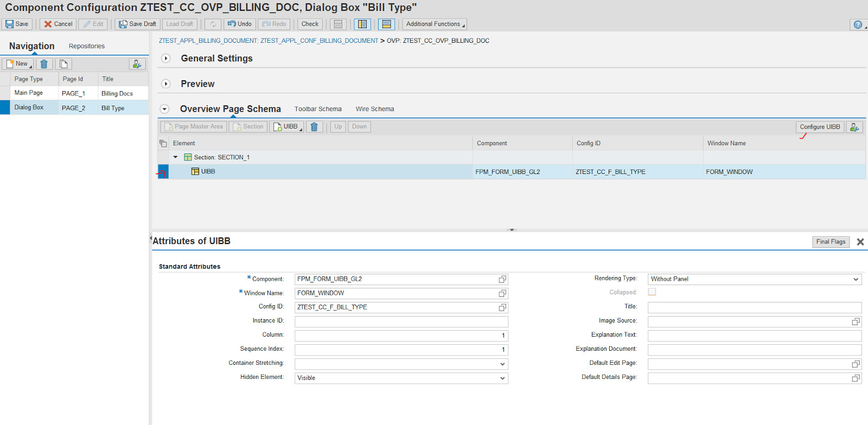
Task: Expand the General Settings section
Action: (166, 59)
